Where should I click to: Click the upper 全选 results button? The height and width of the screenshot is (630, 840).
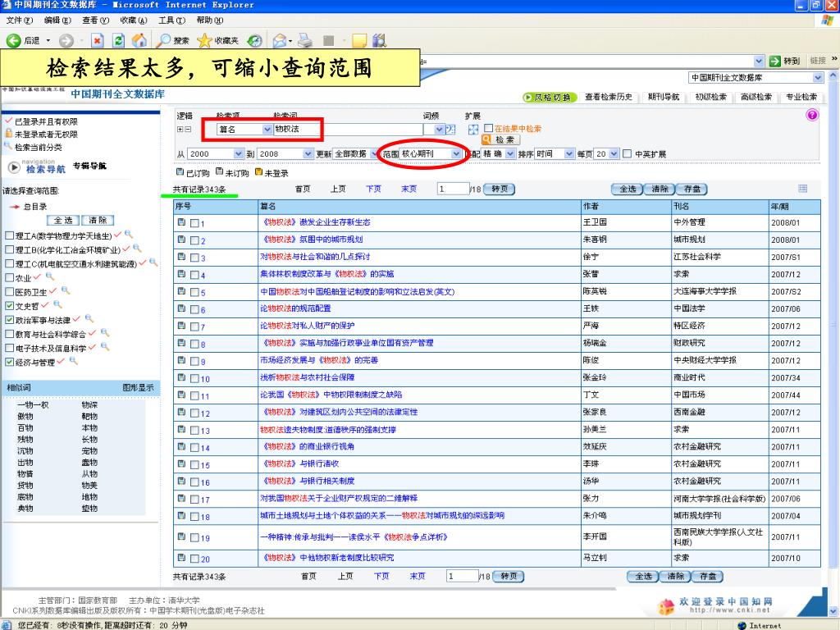[628, 189]
